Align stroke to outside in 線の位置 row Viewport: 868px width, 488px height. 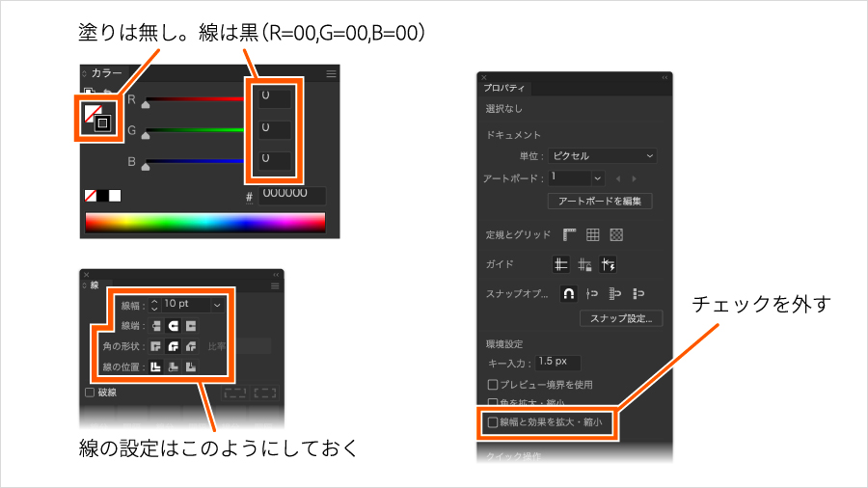(191, 366)
